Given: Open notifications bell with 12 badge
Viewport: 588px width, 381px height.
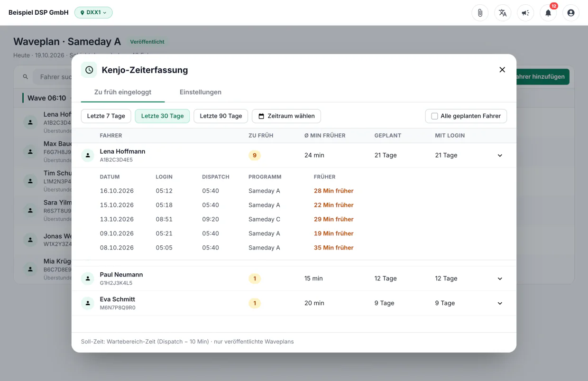Looking at the screenshot, I should 548,13.
